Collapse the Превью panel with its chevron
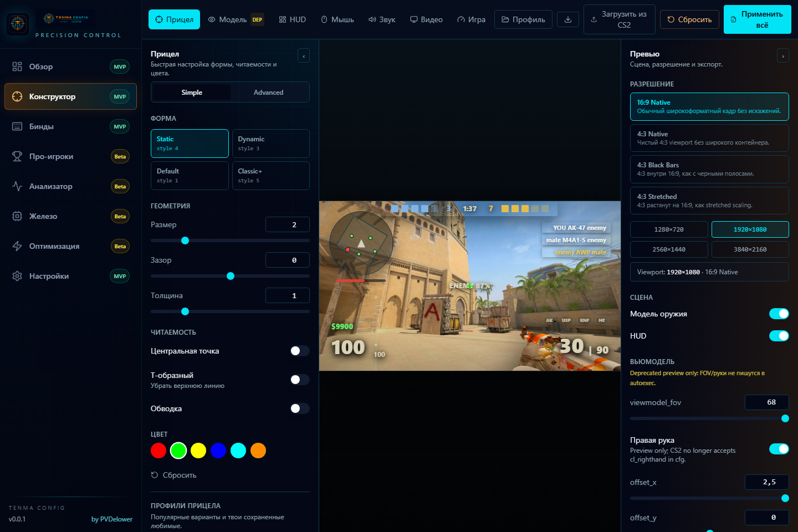This screenshot has height=532, width=798. coord(783,55)
